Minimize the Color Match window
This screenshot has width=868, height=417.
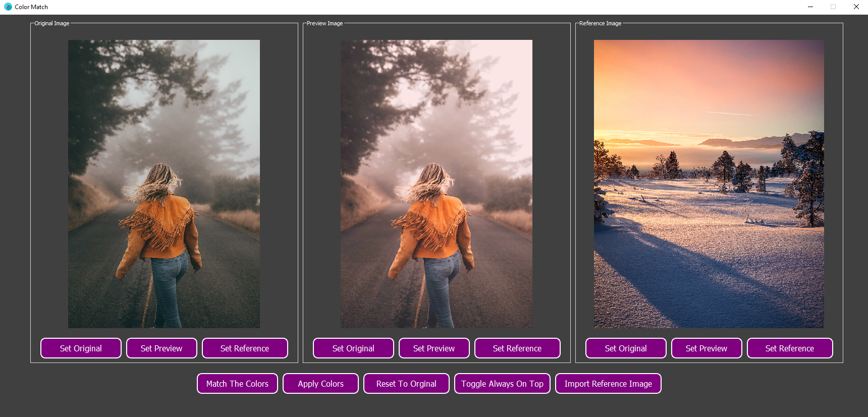tap(810, 7)
